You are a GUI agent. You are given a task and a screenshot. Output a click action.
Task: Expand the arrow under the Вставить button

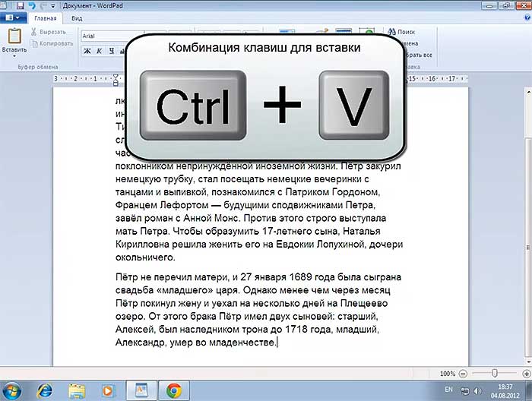pyautogui.click(x=14, y=56)
